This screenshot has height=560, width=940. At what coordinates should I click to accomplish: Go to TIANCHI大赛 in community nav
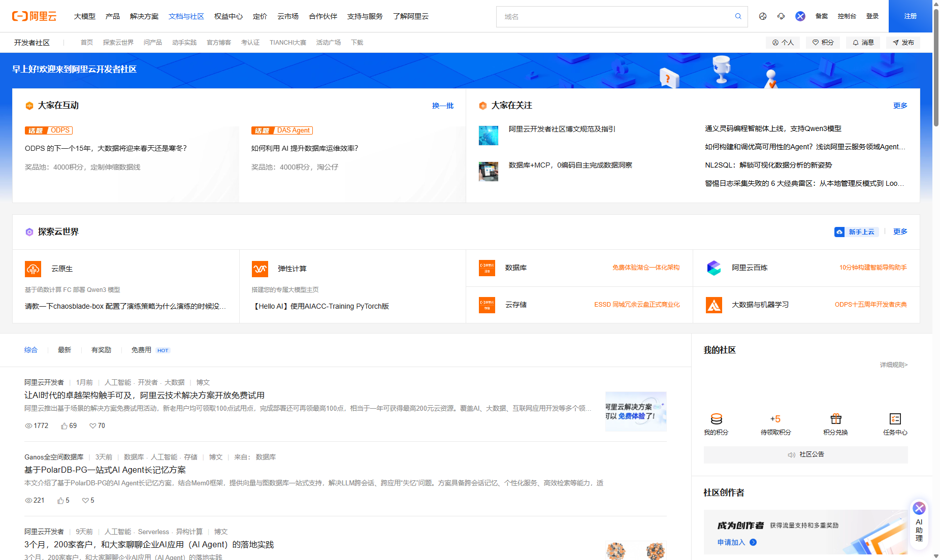tap(288, 43)
